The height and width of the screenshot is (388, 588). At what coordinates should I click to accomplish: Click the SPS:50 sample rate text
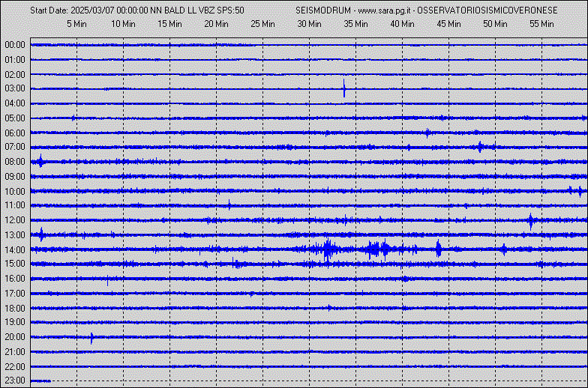(x=231, y=10)
